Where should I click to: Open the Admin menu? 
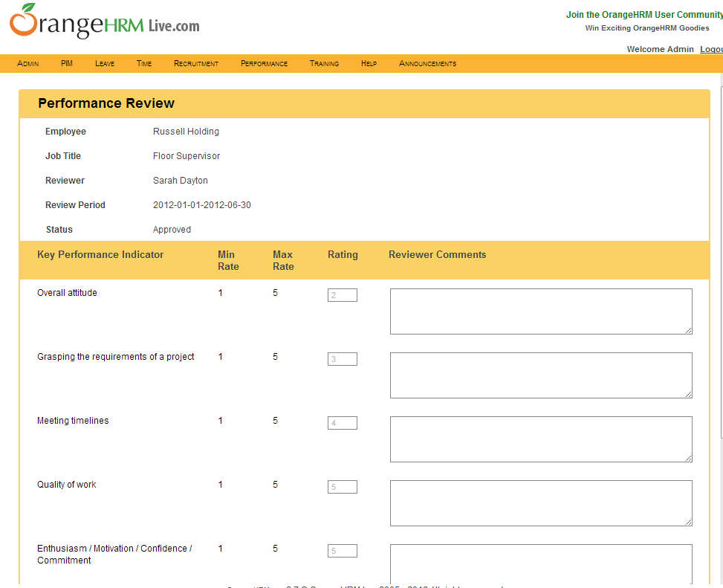pos(28,64)
